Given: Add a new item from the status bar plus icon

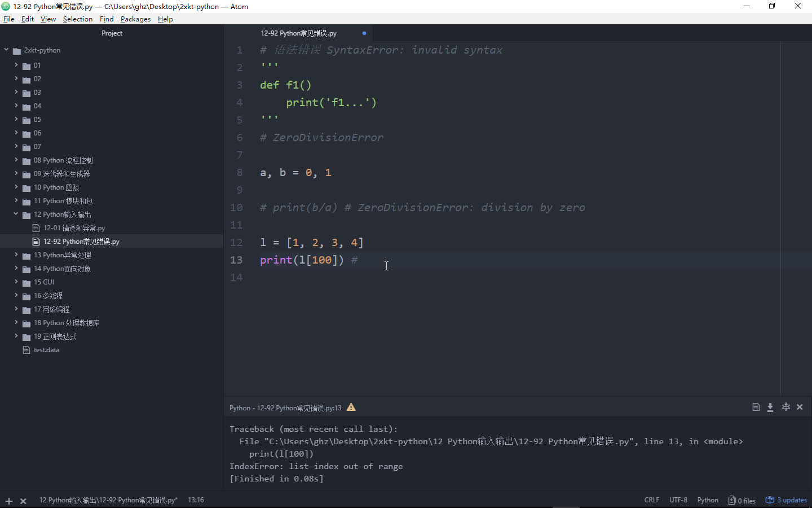Looking at the screenshot, I should 8,501.
